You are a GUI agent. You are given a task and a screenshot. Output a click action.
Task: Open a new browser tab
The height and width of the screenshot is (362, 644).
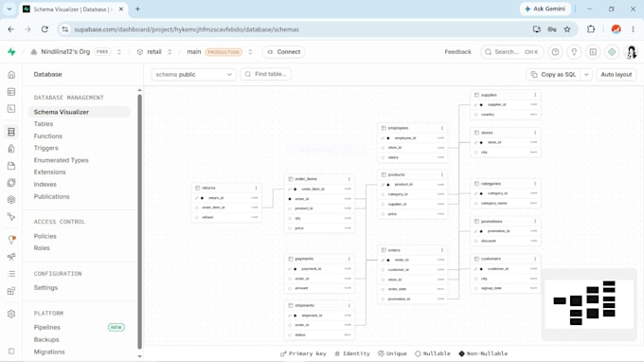point(137,9)
